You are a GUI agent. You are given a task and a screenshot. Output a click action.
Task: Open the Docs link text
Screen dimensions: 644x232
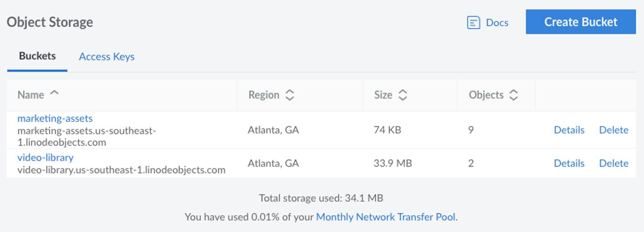coord(497,22)
